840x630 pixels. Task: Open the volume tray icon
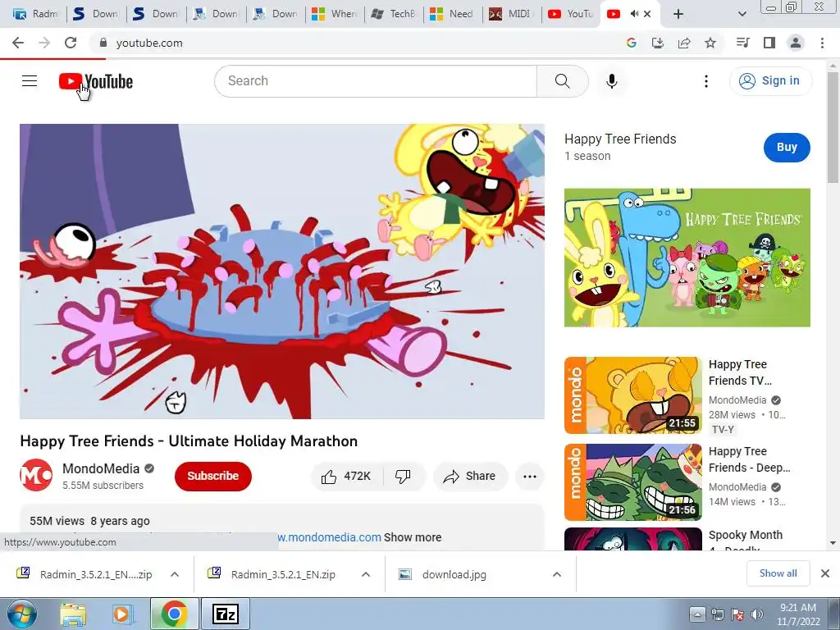pyautogui.click(x=757, y=614)
